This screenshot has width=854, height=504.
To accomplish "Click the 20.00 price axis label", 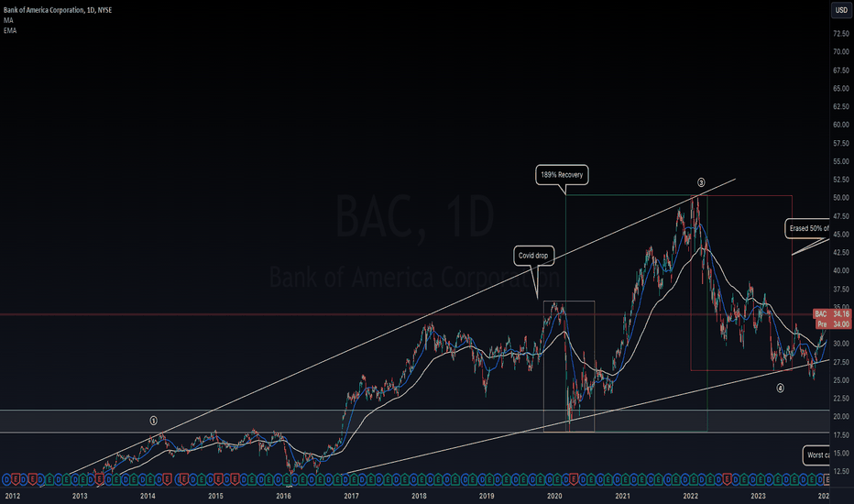I will [841, 416].
